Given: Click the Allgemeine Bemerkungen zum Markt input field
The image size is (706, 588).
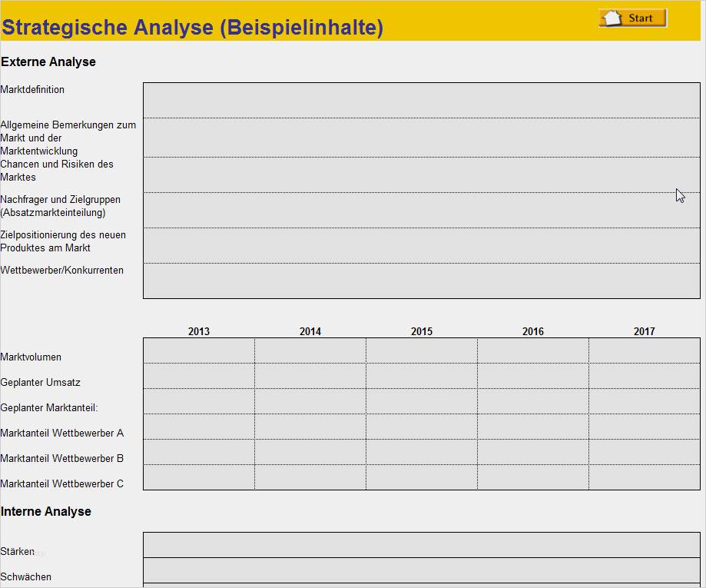Looking at the screenshot, I should click(x=422, y=138).
